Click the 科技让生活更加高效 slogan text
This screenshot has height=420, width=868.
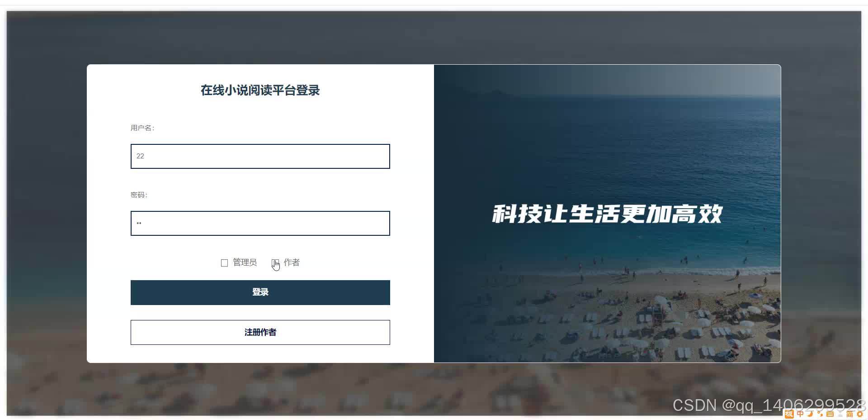point(607,214)
